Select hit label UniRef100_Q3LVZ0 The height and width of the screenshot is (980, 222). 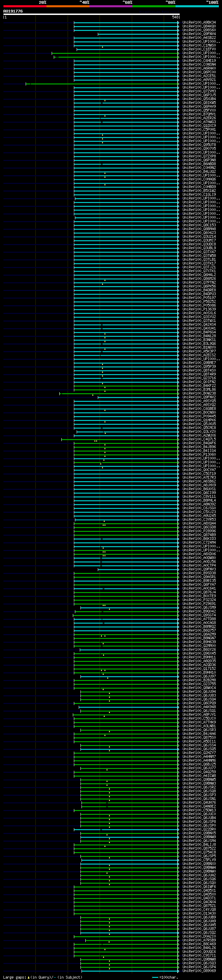click(199, 431)
